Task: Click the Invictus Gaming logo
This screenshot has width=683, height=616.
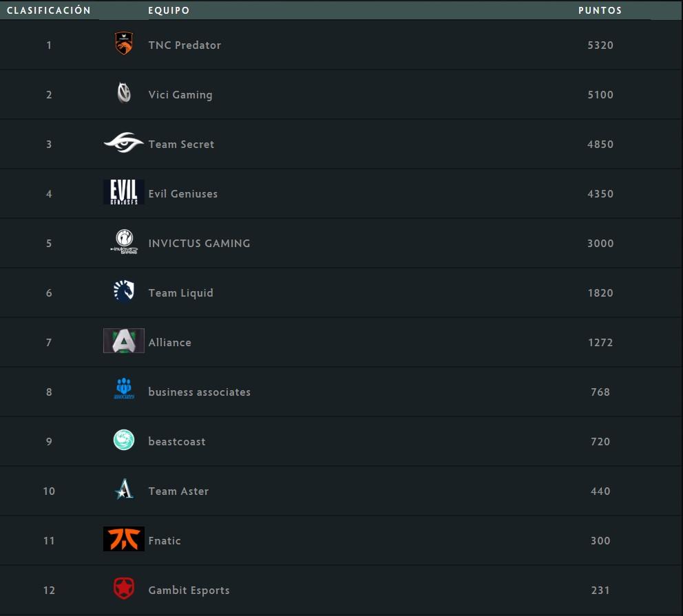Action: pos(124,242)
